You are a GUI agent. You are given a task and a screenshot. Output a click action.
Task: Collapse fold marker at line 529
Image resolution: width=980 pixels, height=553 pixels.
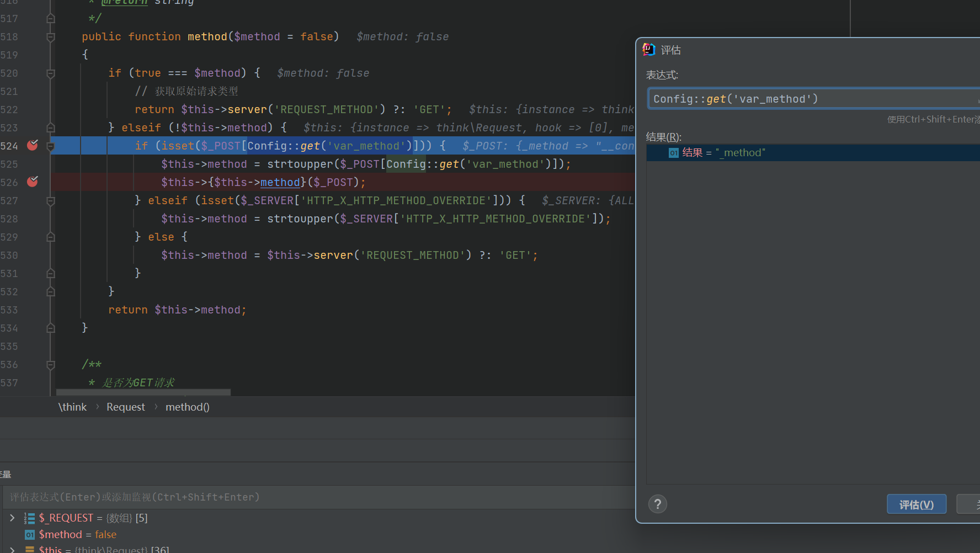point(51,237)
